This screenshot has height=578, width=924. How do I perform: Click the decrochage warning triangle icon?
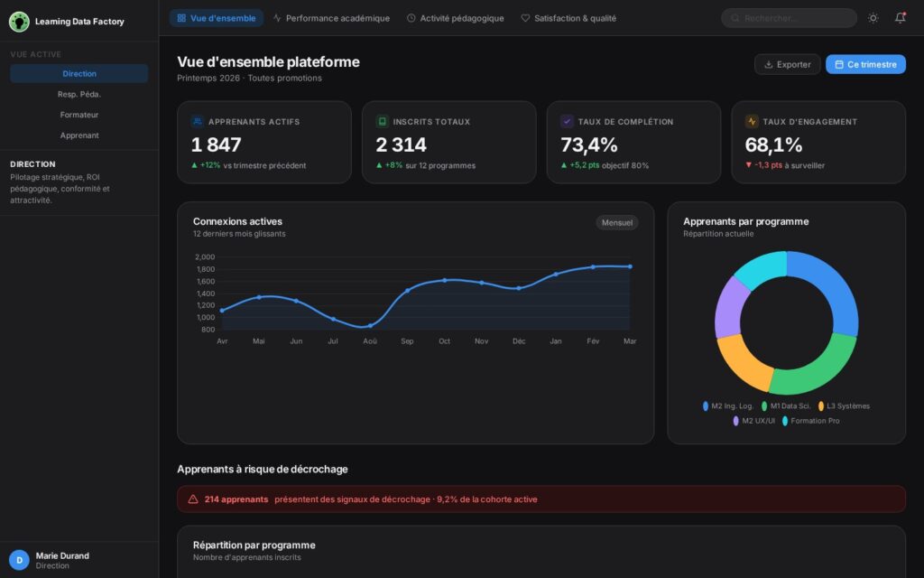tap(191, 499)
